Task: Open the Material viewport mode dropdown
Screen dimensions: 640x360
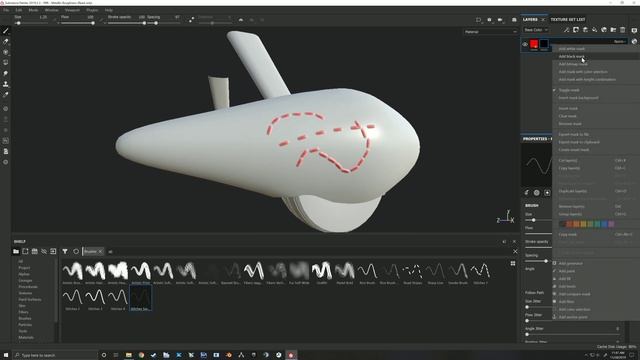Action: pyautogui.click(x=491, y=32)
